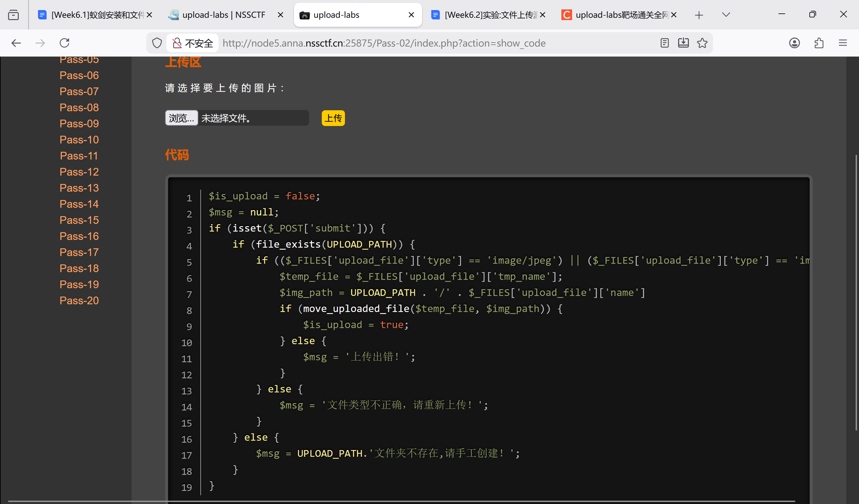
Task: Click the page's vertical scrollbar thumb
Action: coord(856,293)
